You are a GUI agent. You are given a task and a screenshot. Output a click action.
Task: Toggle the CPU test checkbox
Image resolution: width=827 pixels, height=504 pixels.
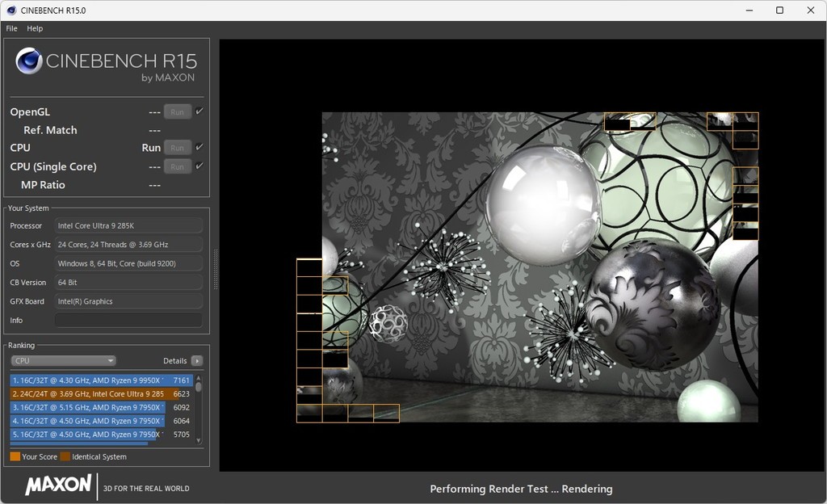[x=199, y=147]
